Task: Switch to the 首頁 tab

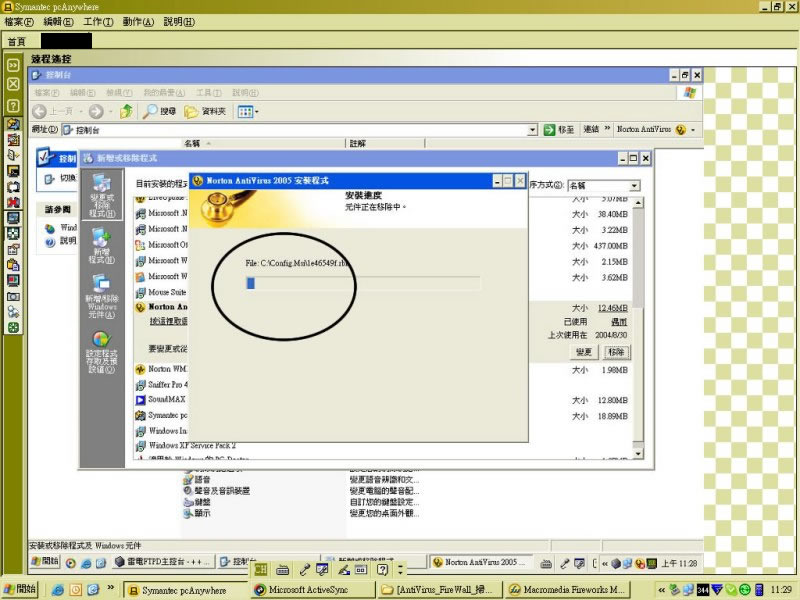Action: coord(16,41)
